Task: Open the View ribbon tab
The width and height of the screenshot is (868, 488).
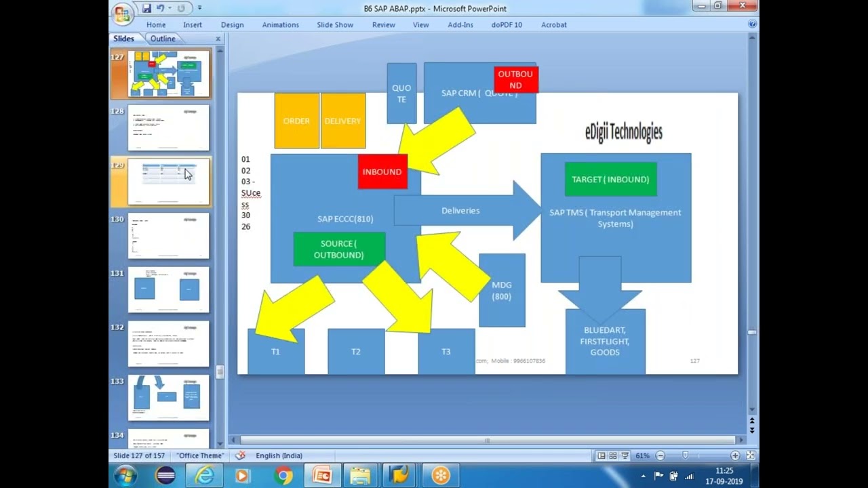Action: pos(421,24)
